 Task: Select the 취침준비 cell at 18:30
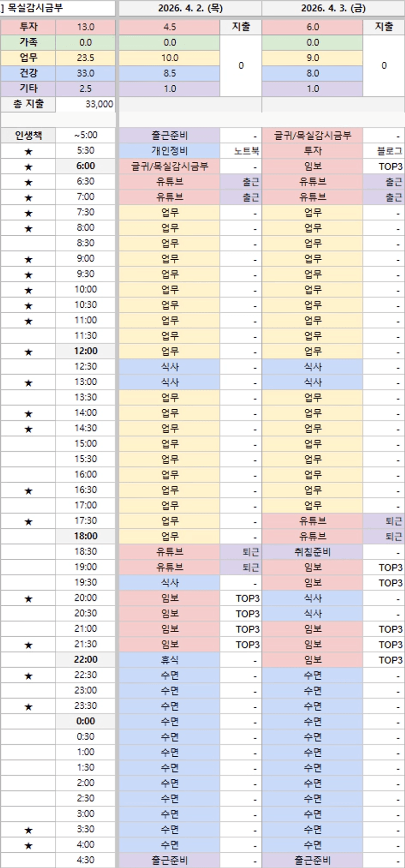pyautogui.click(x=312, y=552)
